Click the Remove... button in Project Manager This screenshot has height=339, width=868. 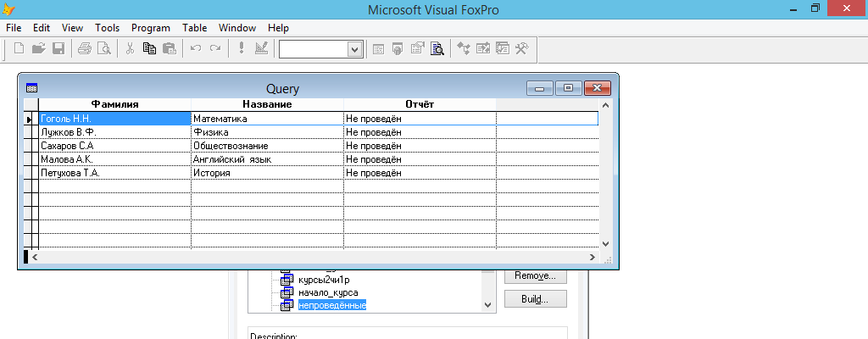[536, 275]
